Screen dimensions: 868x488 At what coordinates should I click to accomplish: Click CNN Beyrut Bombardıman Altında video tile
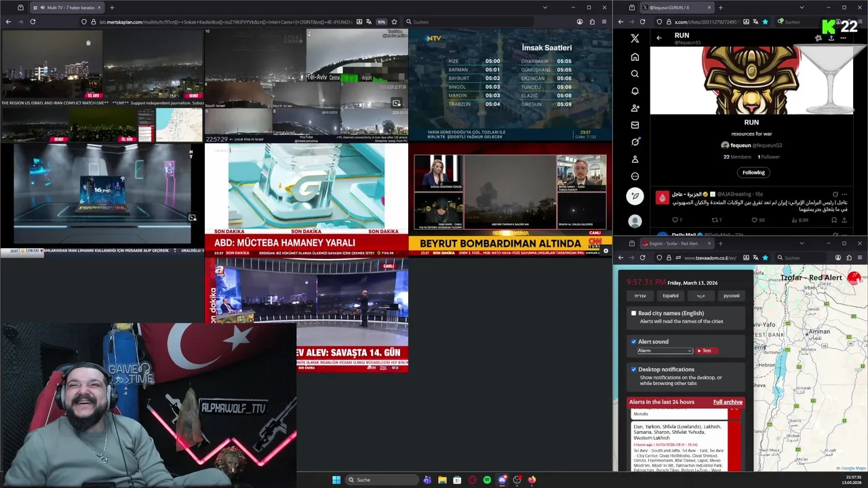(510, 199)
